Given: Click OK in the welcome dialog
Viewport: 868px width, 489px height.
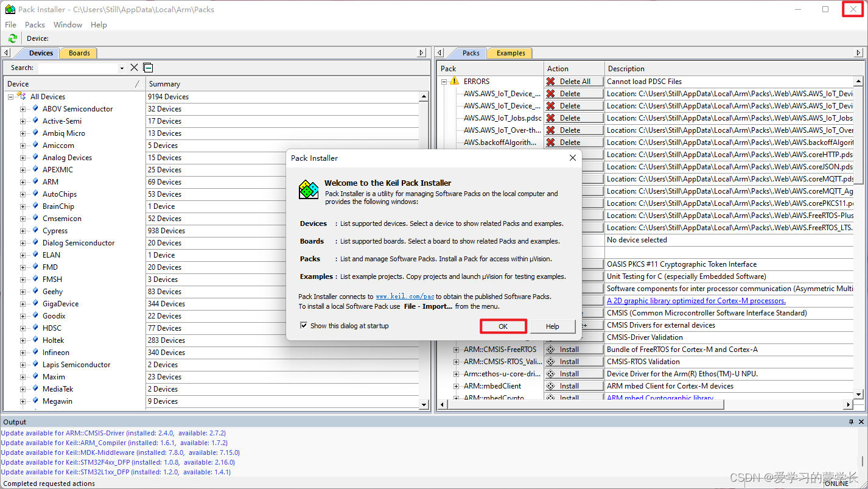Looking at the screenshot, I should click(x=503, y=326).
